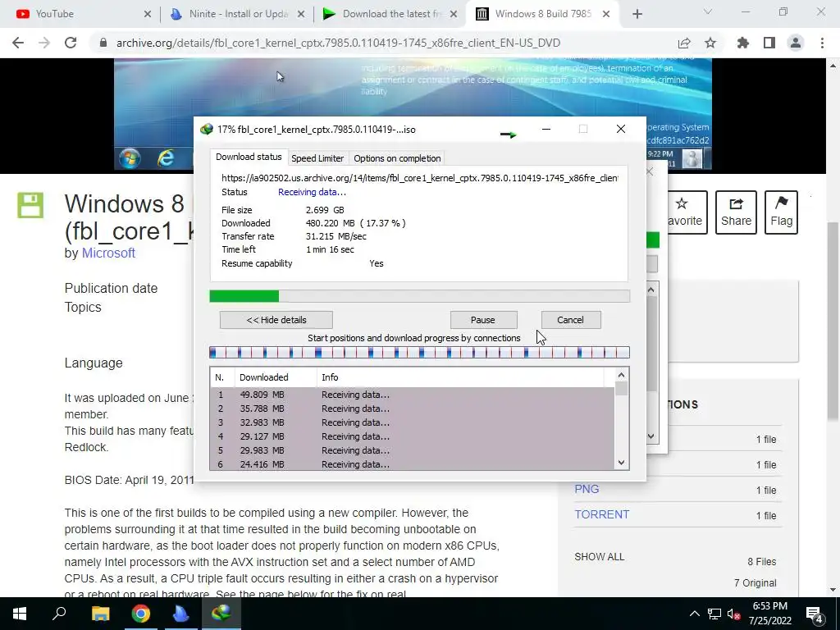Open a new Chrome tab
The image size is (840, 630).
coord(637,15)
